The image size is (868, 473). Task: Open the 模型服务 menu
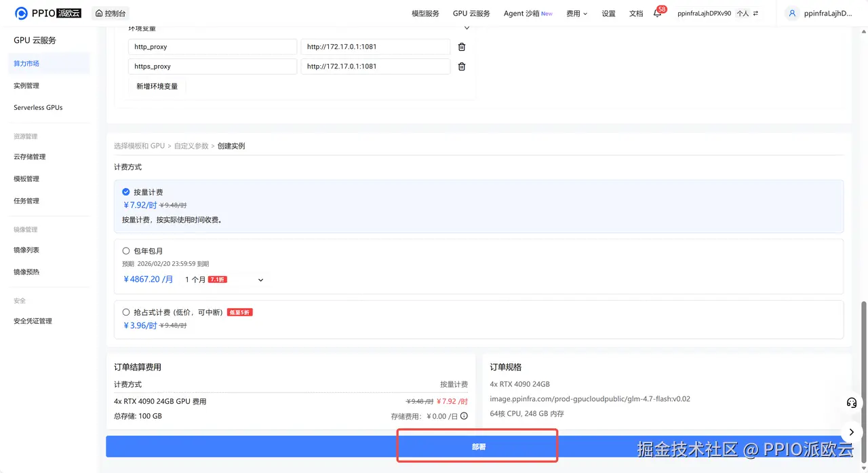(425, 14)
